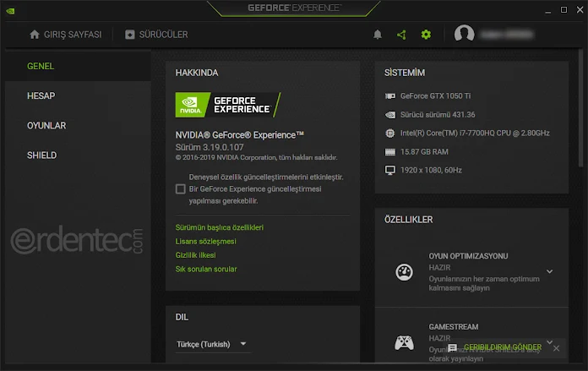Open settings with the green gear icon
Viewport: 588px width, 371px height.
tap(426, 35)
